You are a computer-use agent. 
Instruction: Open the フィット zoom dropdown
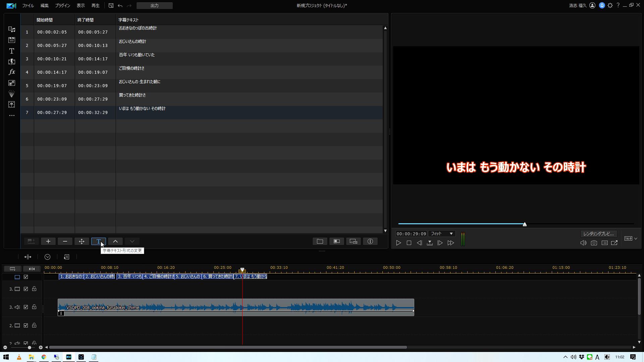tap(441, 234)
